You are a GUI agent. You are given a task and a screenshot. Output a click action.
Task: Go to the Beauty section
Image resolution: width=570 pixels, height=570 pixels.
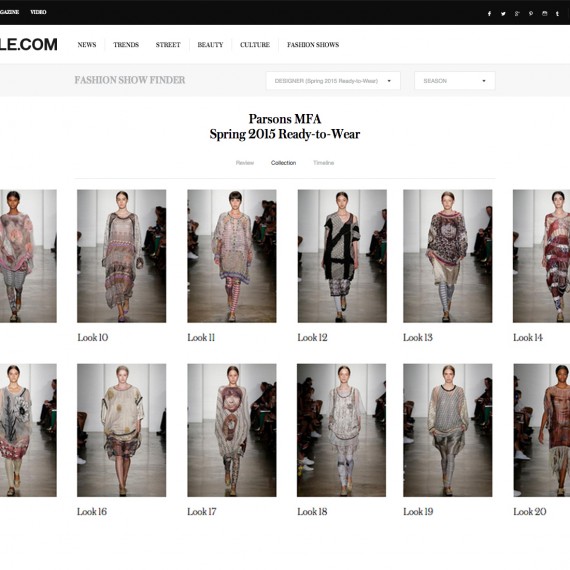click(210, 45)
